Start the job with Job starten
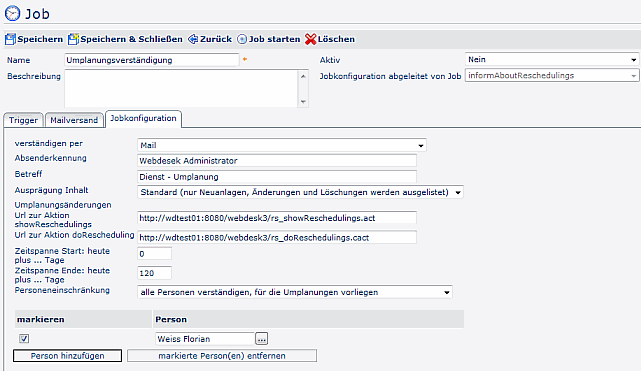Viewport: 641px width, 371px height. (274, 39)
